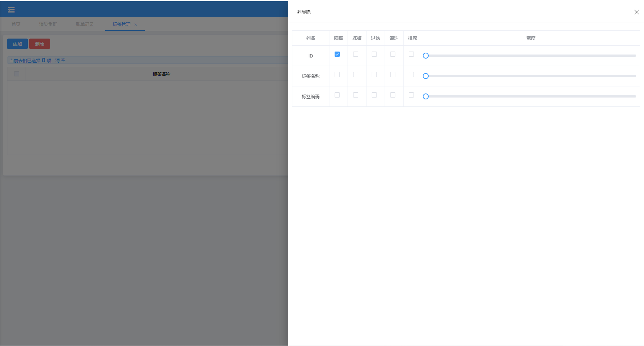The image size is (644, 346).
Task: Check 过滤 for the 标签编码 row
Action: click(374, 95)
